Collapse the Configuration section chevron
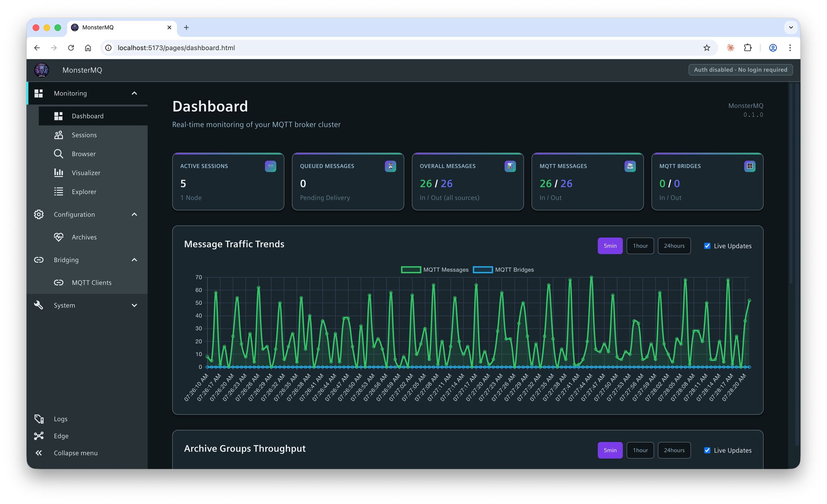Screen dimensions: 827x504 coord(134,214)
